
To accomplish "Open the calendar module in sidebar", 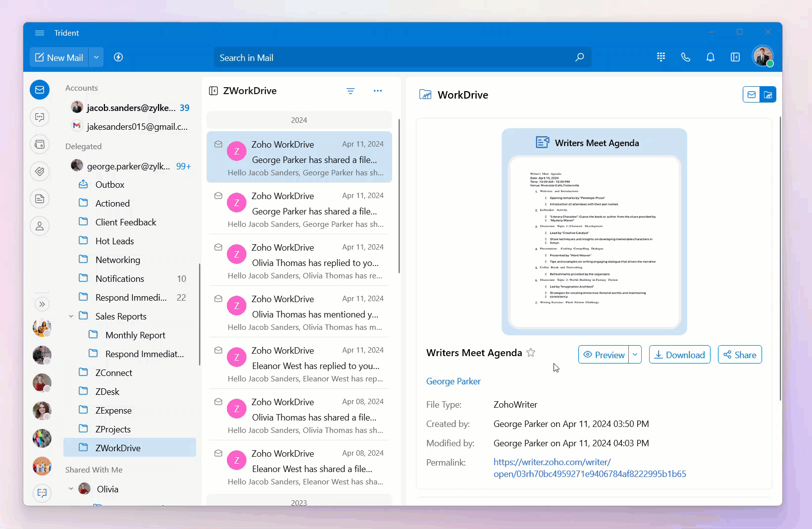I will 40,145.
